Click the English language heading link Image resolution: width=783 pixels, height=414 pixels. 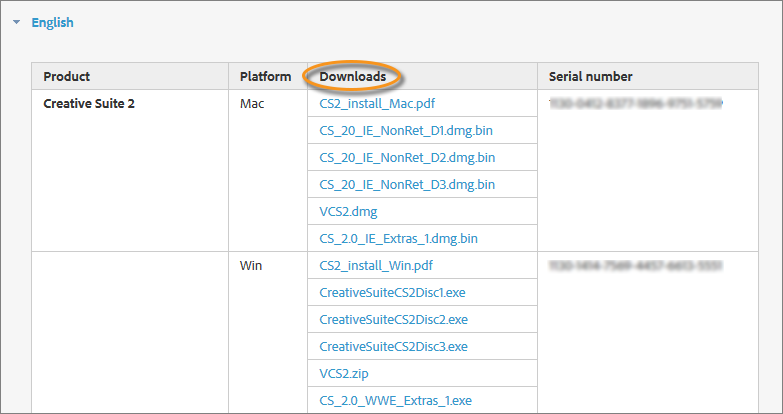point(52,22)
